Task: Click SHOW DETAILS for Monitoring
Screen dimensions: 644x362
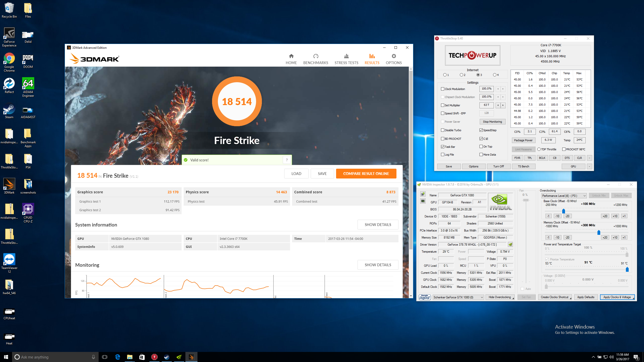Action: pos(378,265)
